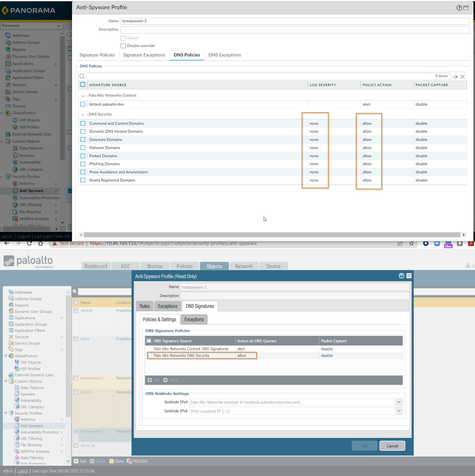Toggle the testspyware-3 row checkbox in firewall list
Screen dimensions: 475x476
(76, 431)
